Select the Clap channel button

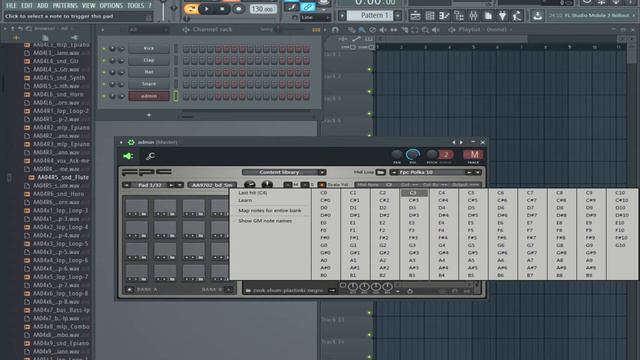tap(149, 60)
